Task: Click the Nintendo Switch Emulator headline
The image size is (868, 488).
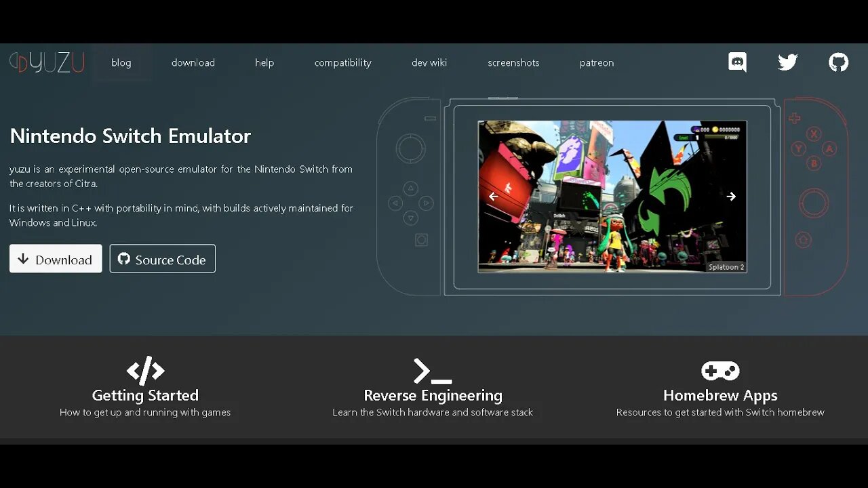Action: (130, 136)
